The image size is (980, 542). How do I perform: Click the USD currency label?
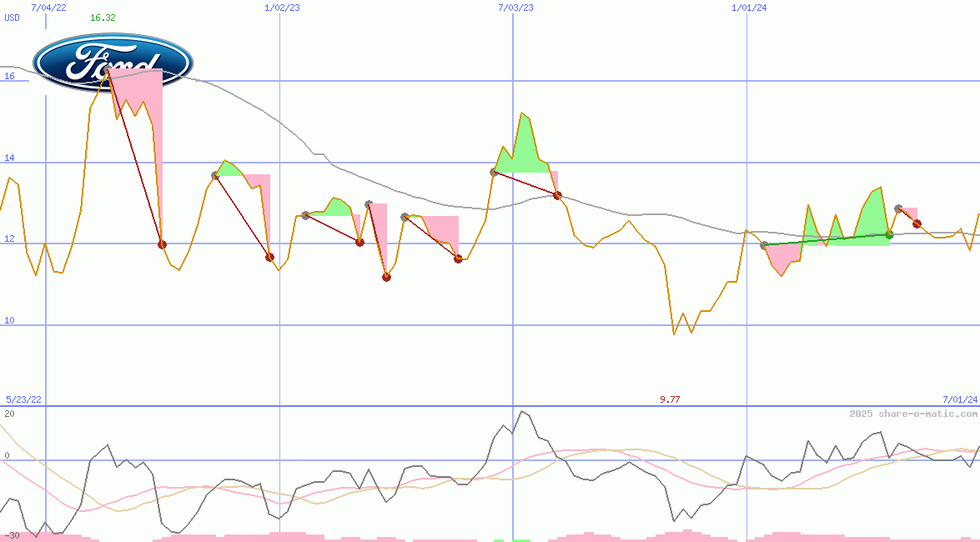coord(12,18)
